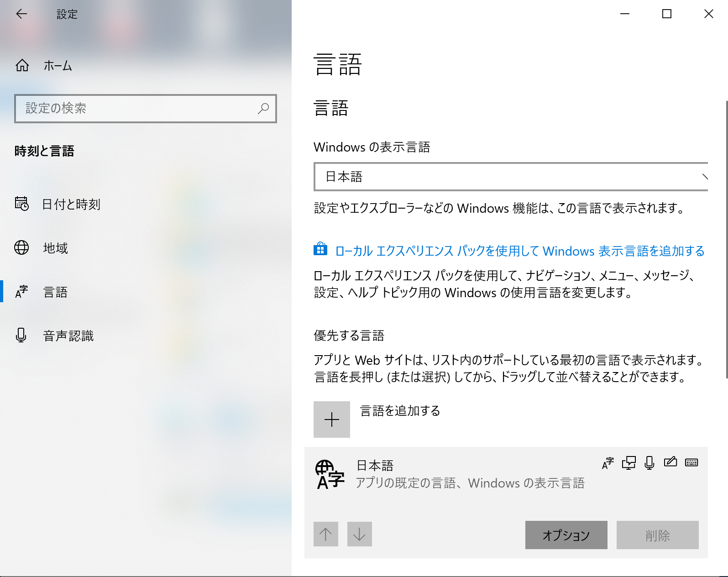Move language down with down arrow
Image resolution: width=728 pixels, height=577 pixels.
360,534
